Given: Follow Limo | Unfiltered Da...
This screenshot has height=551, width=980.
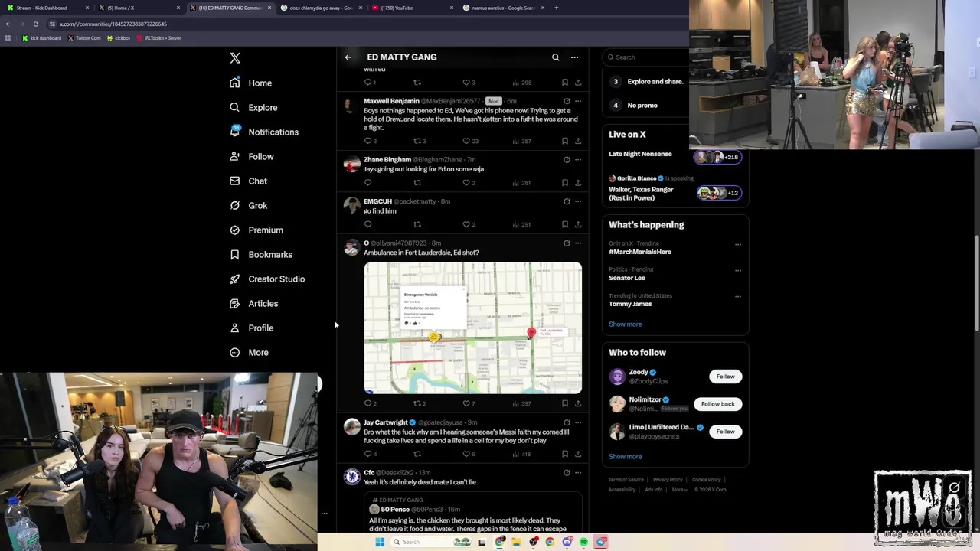Looking at the screenshot, I should click(725, 432).
